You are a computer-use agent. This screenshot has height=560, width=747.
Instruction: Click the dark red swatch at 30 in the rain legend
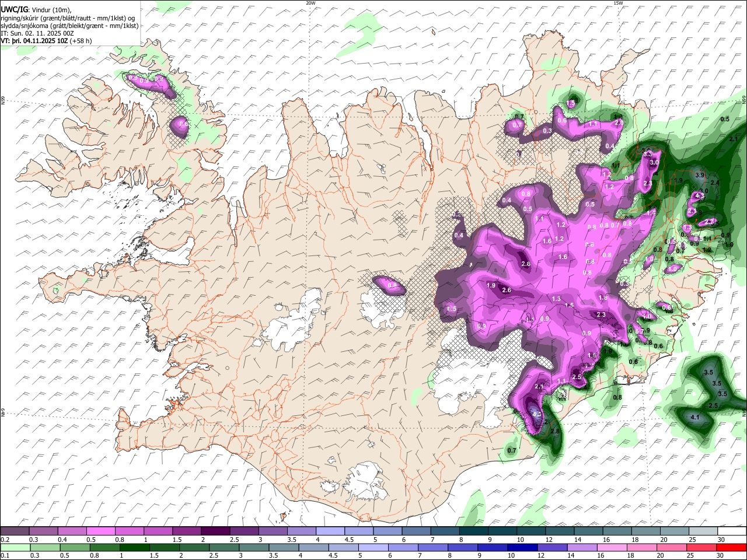click(x=731, y=547)
